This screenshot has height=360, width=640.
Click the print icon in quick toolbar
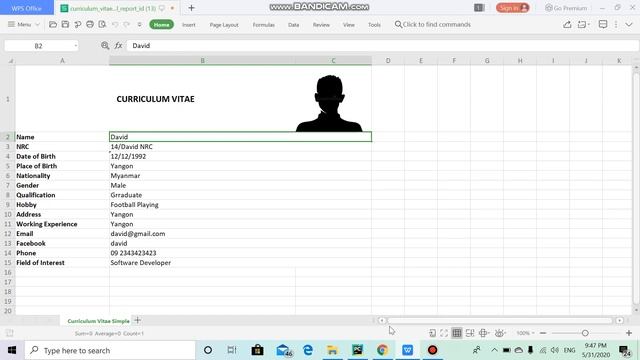(90, 24)
